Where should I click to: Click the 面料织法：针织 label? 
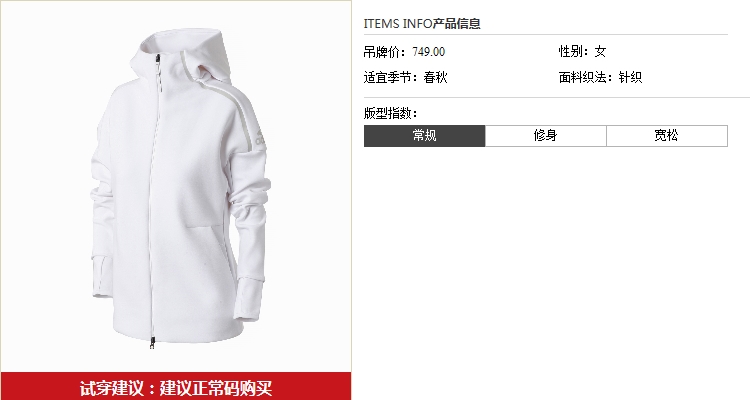click(600, 77)
